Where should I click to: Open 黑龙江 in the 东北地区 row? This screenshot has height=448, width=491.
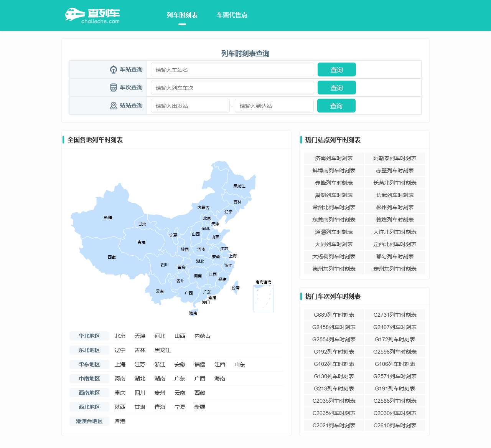pyautogui.click(x=163, y=350)
